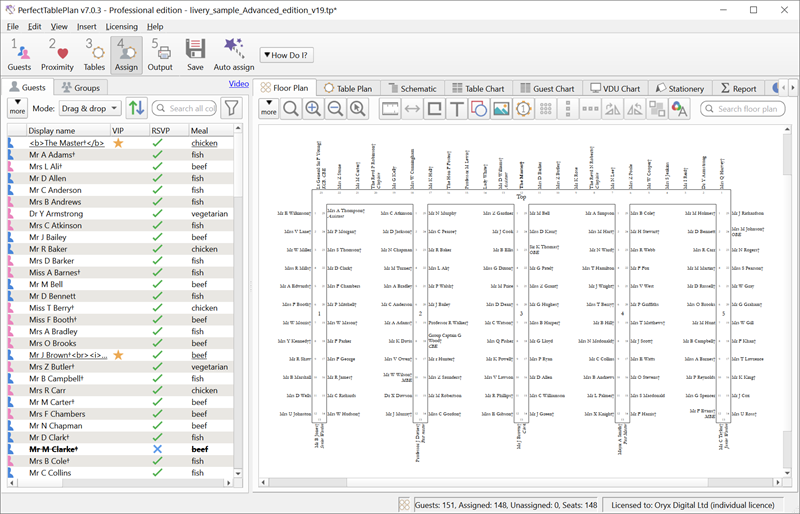Click the zoom-to-selection magnifier with pointer

pyautogui.click(x=358, y=109)
